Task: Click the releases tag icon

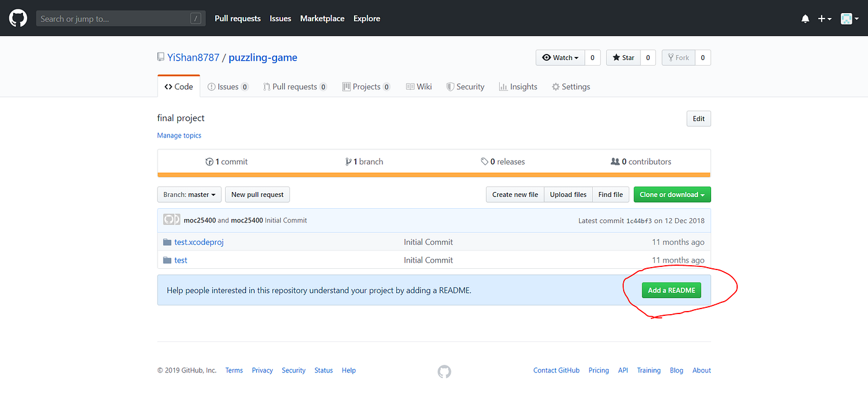Action: pyautogui.click(x=484, y=162)
